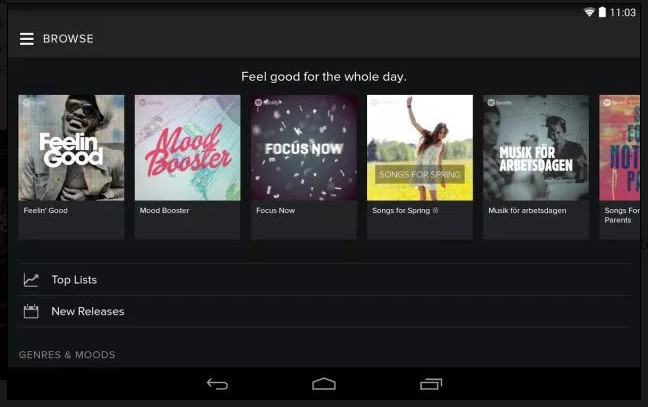648x407 pixels.
Task: Tap the Musik för arbetsdagen caption
Action: 527,211
